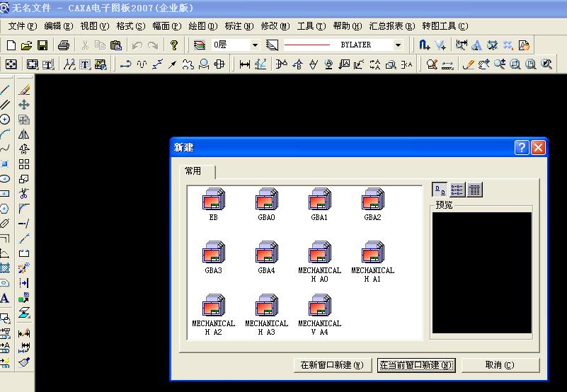Select the Mirror tool icon
567x392 pixels.
click(x=24, y=134)
